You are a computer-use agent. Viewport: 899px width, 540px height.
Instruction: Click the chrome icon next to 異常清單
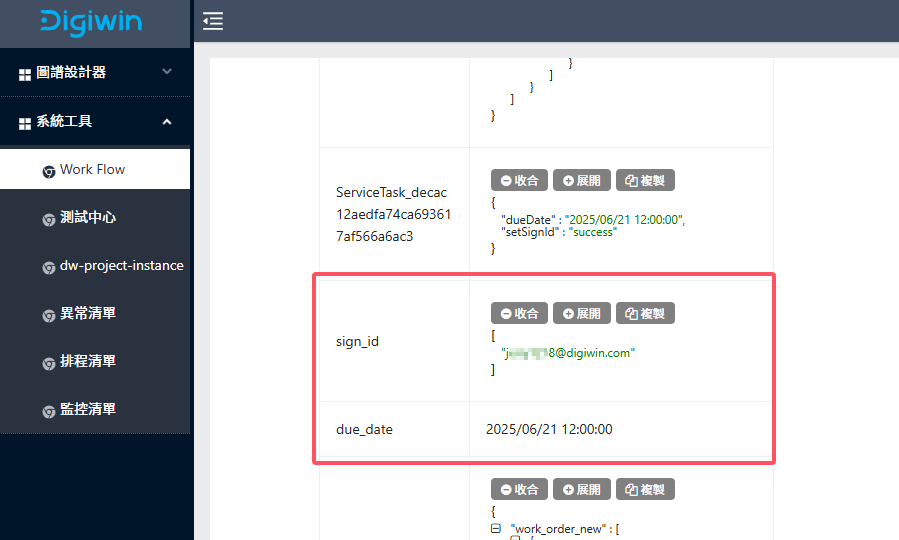49,315
